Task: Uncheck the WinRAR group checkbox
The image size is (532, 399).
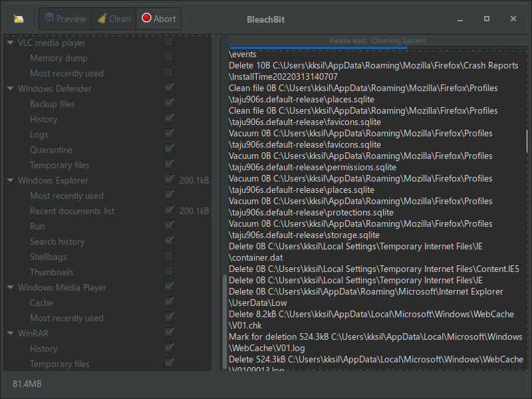Action: click(169, 332)
